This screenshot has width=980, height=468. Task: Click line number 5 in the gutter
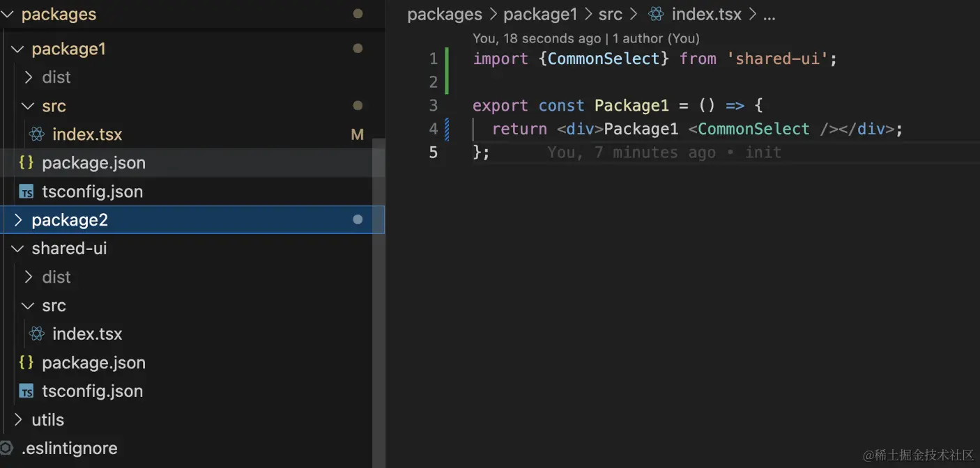434,152
